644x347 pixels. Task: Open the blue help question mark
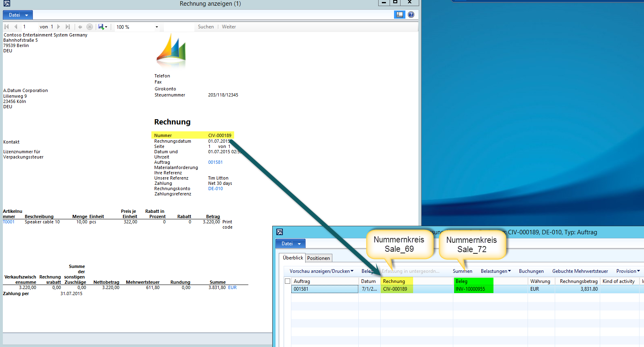(411, 15)
